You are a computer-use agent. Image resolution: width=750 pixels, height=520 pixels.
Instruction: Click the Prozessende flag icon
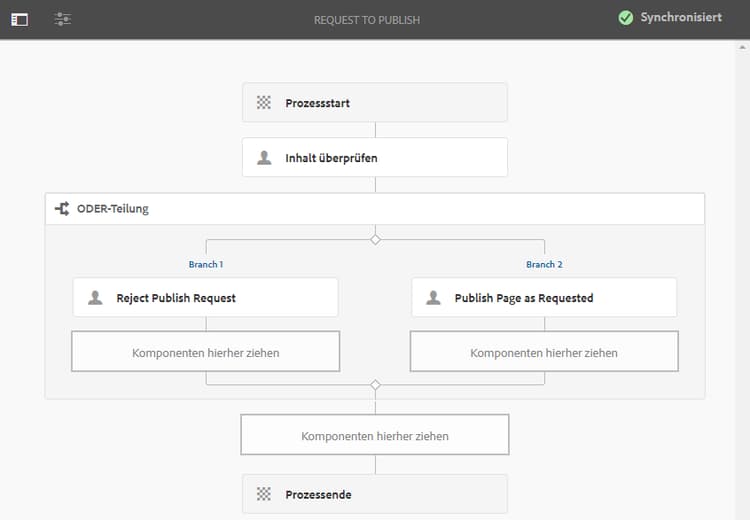[264, 494]
